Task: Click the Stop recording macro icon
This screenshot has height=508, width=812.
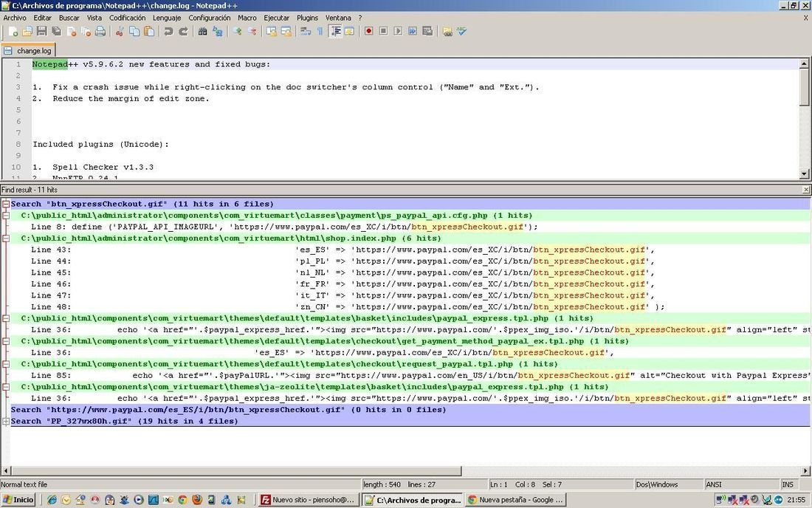Action: [383, 32]
